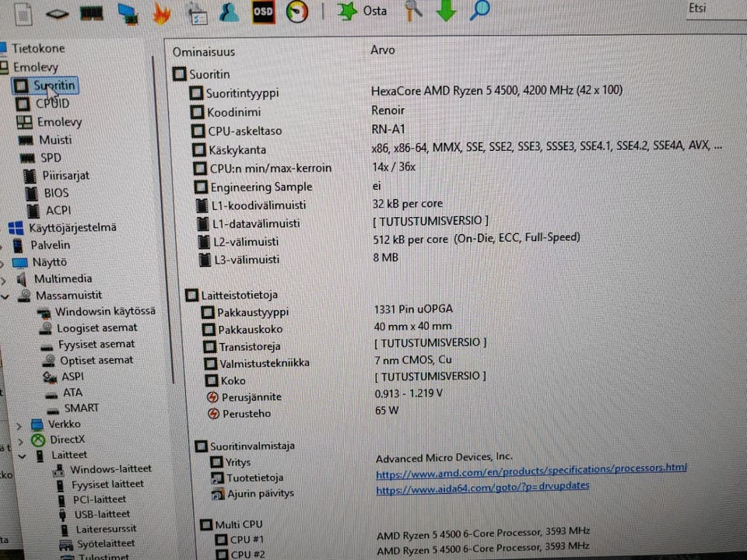747x560 pixels.
Task: Open the OSD panel icon
Action: point(263,12)
